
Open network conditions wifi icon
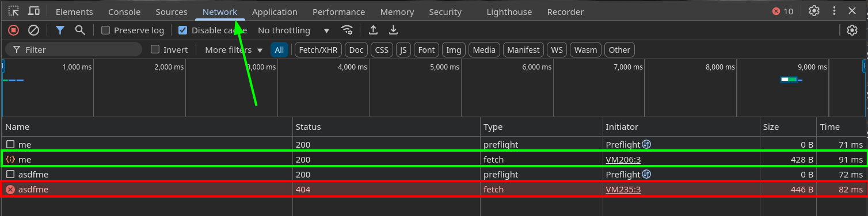point(347,30)
